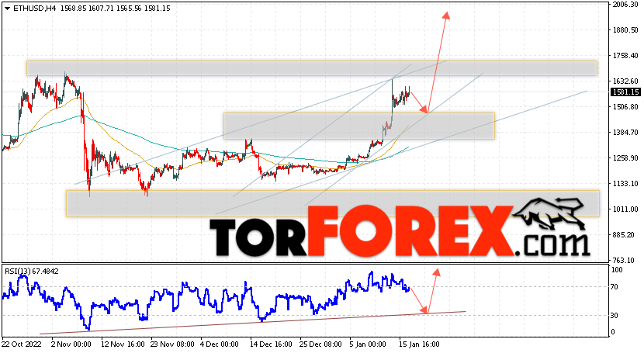Select the 15 Jan 16:00 time label

417,344
